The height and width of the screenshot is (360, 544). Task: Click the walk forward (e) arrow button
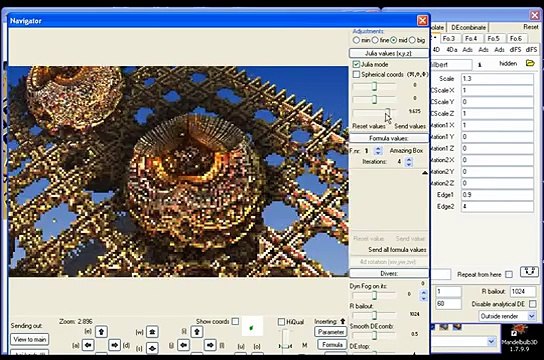pos(101,332)
